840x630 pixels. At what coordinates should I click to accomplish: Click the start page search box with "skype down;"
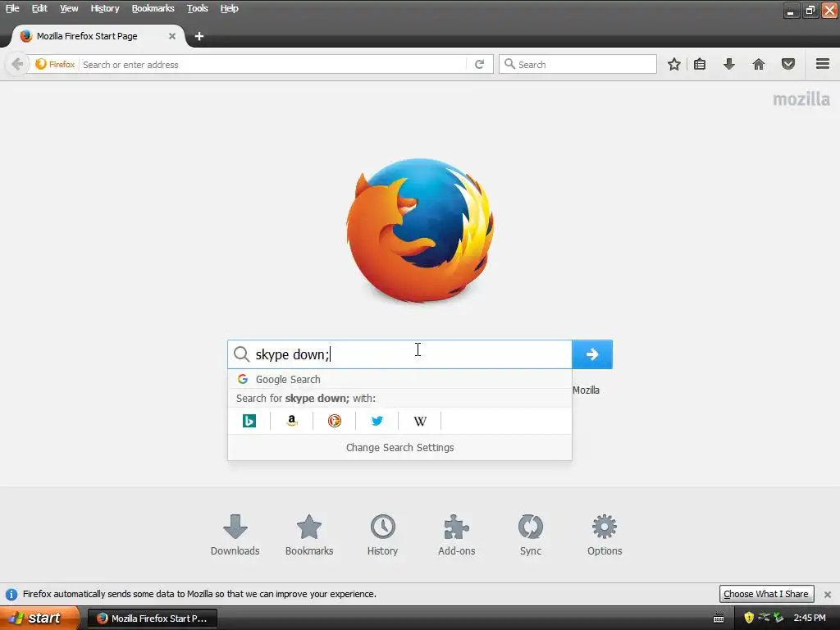tap(399, 354)
